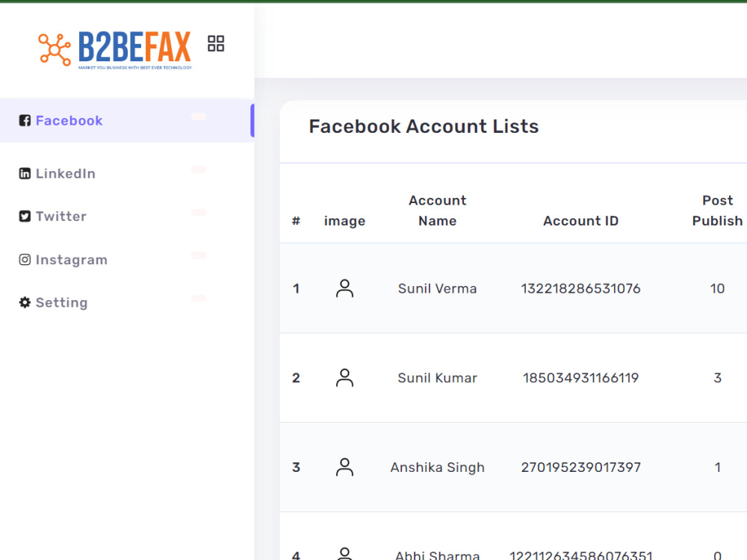
Task: Open the Twitter menu item
Action: point(127,217)
